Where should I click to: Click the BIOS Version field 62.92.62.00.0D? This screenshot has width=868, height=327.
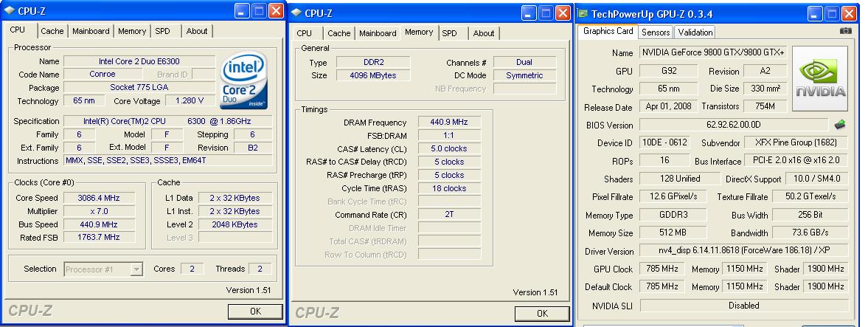[733, 125]
